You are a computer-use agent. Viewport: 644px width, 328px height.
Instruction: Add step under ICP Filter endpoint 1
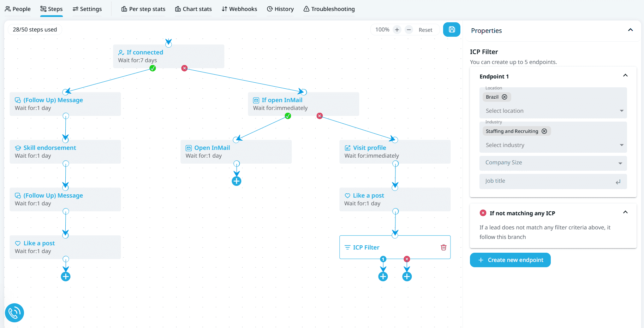click(x=383, y=276)
